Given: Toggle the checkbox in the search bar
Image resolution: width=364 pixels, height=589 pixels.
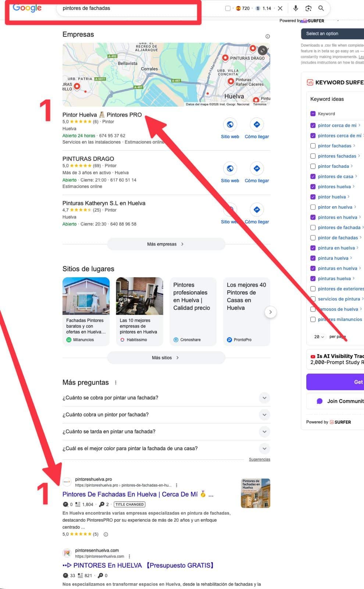Looking at the screenshot, I should pyautogui.click(x=228, y=8).
